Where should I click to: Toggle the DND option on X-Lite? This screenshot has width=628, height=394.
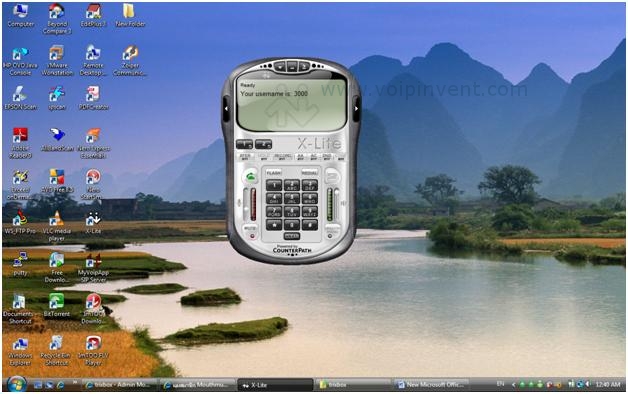(327, 157)
